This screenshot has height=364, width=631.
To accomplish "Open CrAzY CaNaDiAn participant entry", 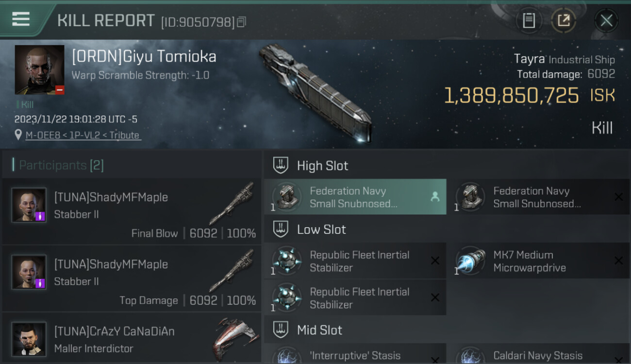I will [x=132, y=338].
